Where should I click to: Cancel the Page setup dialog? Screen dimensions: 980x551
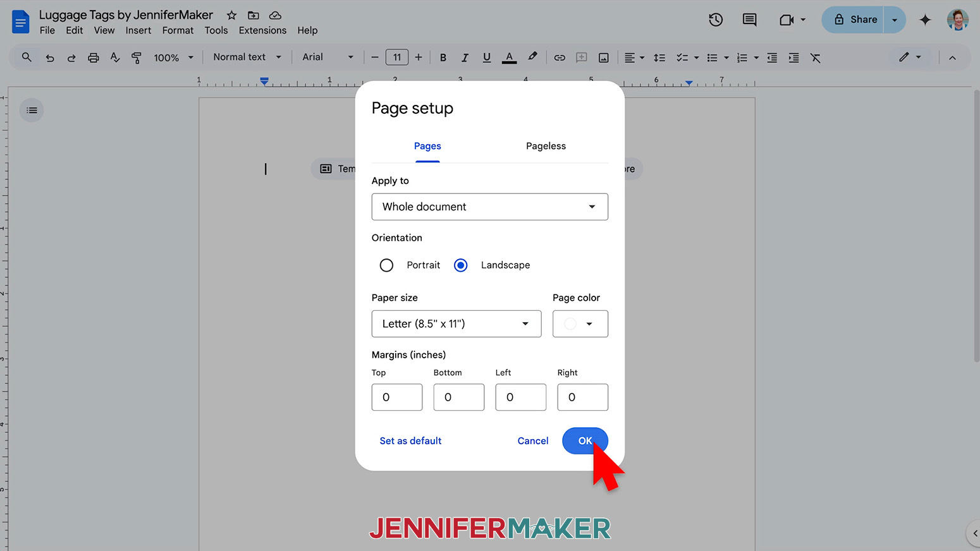click(x=533, y=441)
